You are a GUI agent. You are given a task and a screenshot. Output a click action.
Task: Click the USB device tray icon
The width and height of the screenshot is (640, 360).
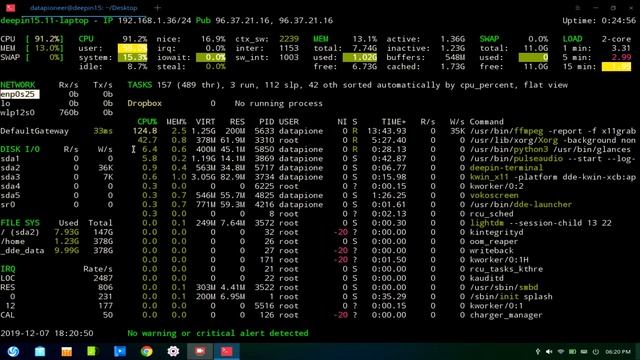pos(538,351)
